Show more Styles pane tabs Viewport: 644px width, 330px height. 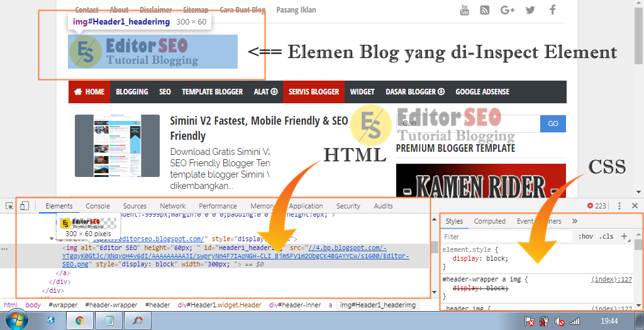click(575, 221)
